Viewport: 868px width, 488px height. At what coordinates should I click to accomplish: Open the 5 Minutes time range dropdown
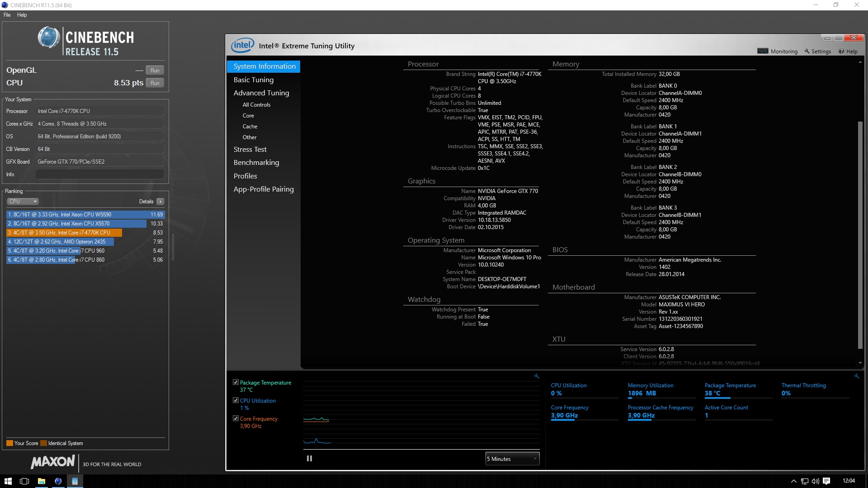(512, 459)
